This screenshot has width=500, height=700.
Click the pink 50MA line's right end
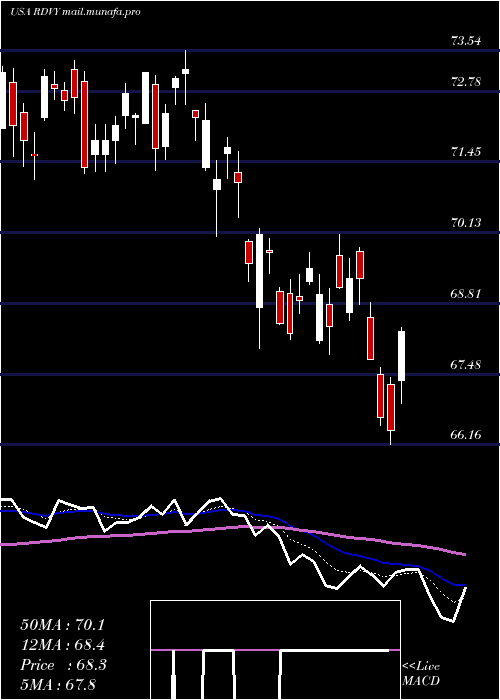(x=464, y=554)
